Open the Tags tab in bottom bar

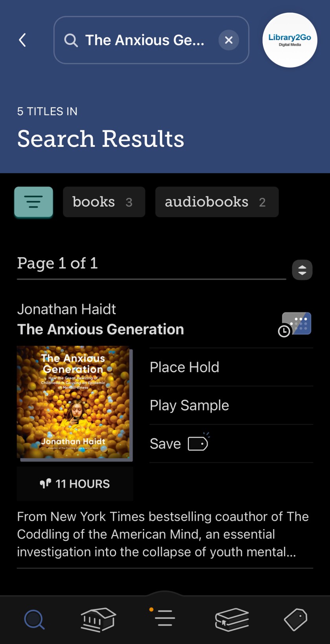pyautogui.click(x=295, y=619)
